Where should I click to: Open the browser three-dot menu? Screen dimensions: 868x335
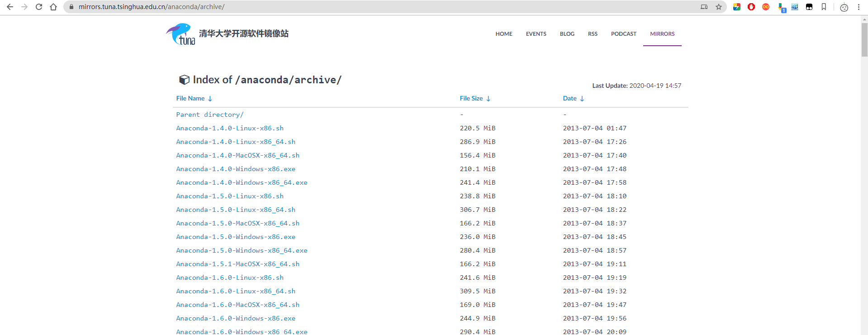859,7
